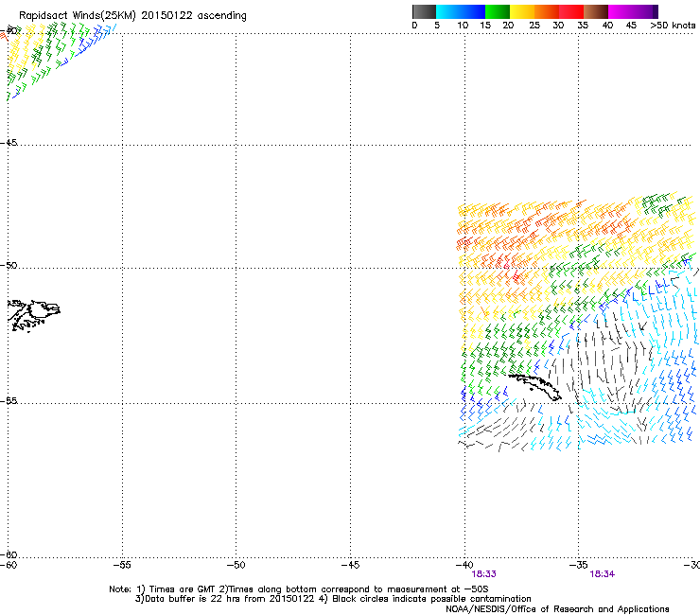
Task: Click the -55 latitude axis label
Action: coord(9,401)
